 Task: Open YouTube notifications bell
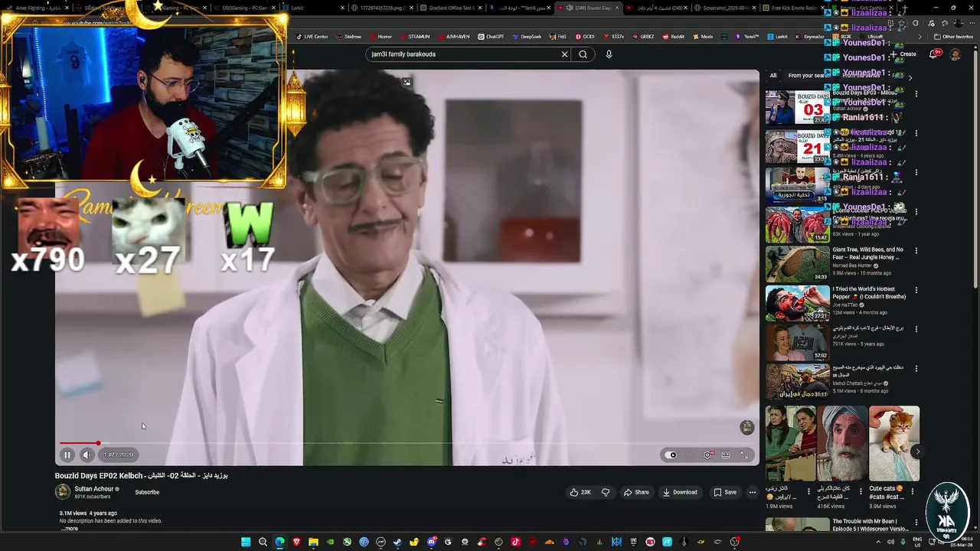[x=934, y=54]
